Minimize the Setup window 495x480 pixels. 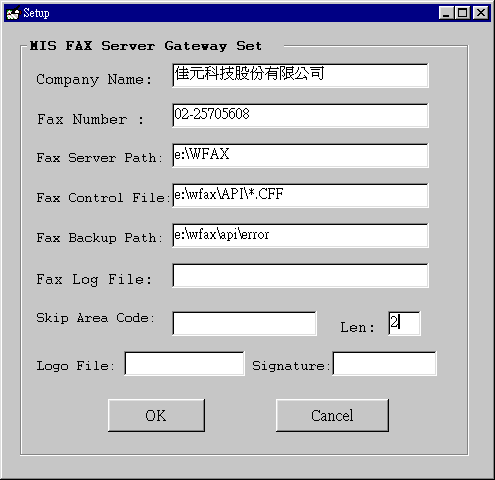click(x=446, y=13)
